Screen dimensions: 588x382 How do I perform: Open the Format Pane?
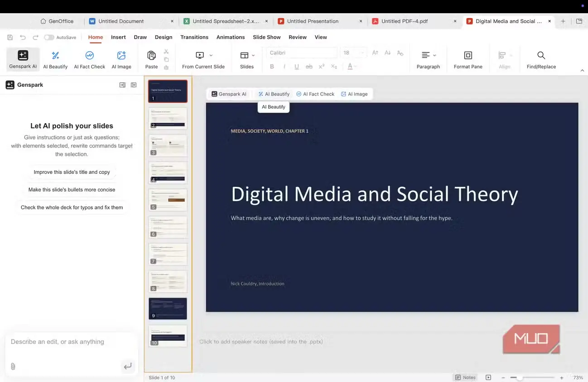[468, 59]
